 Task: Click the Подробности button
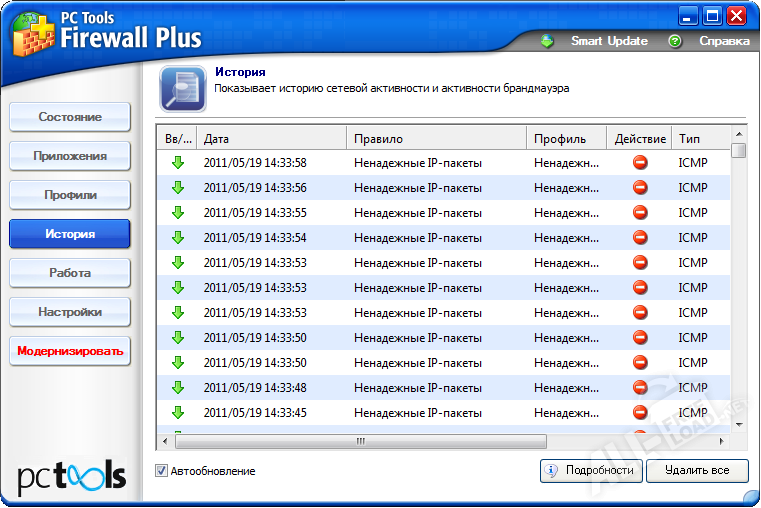click(x=590, y=471)
